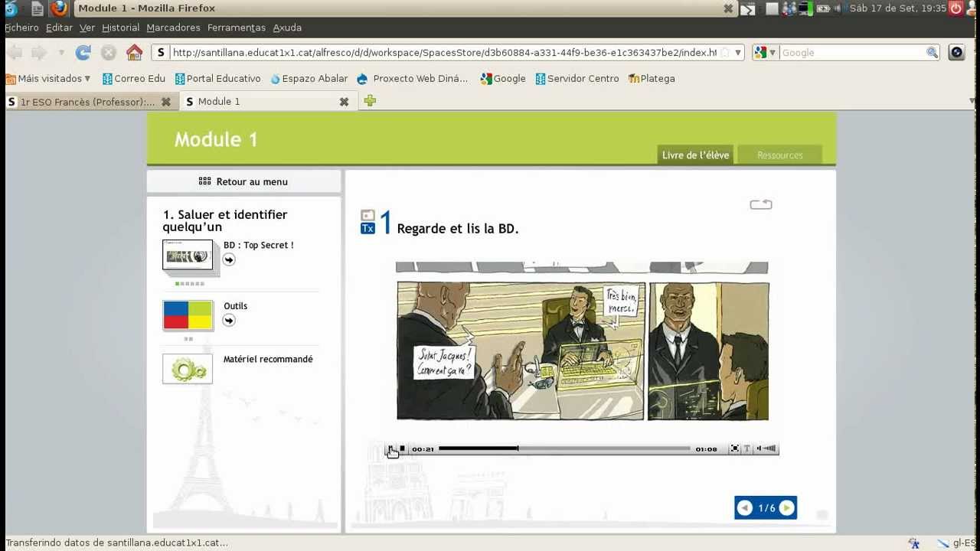980x551 pixels.
Task: Open the Ver menu
Action: 87,28
